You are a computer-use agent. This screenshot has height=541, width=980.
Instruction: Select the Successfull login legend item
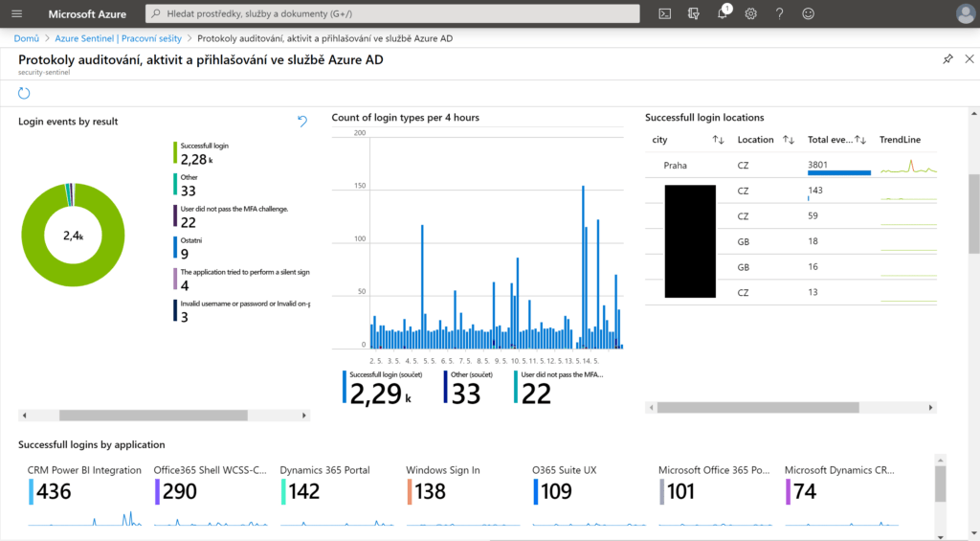pyautogui.click(x=204, y=152)
